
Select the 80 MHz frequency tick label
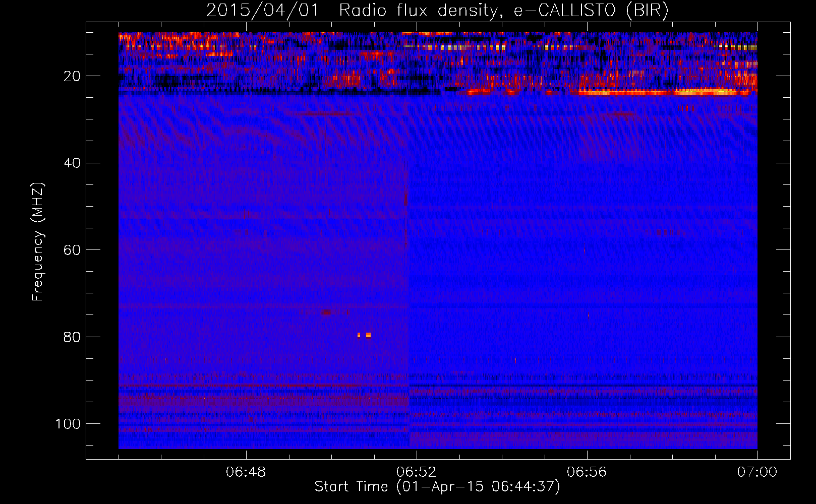click(x=72, y=337)
